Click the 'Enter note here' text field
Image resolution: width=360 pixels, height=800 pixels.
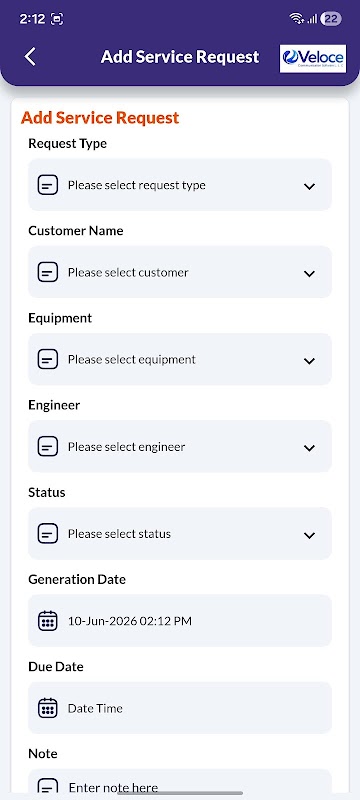tap(180, 785)
